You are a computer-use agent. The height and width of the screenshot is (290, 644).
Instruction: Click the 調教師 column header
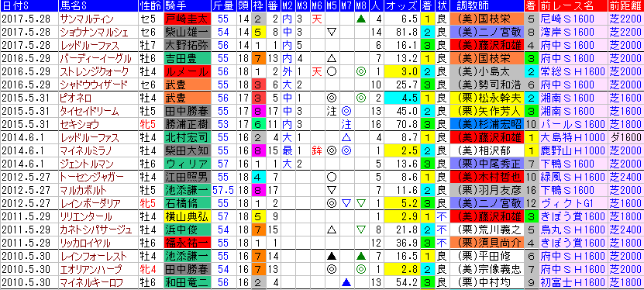pos(487,6)
